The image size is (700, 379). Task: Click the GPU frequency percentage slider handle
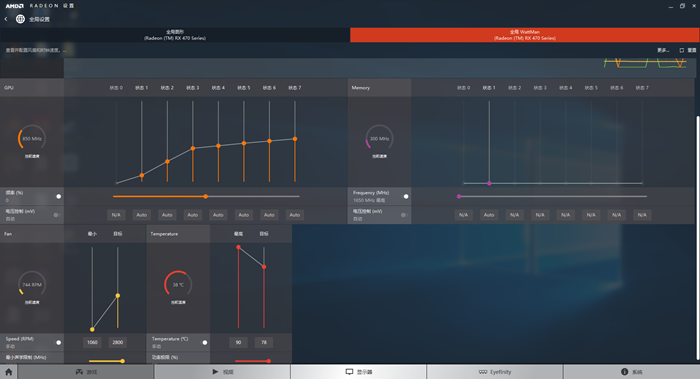[205, 196]
